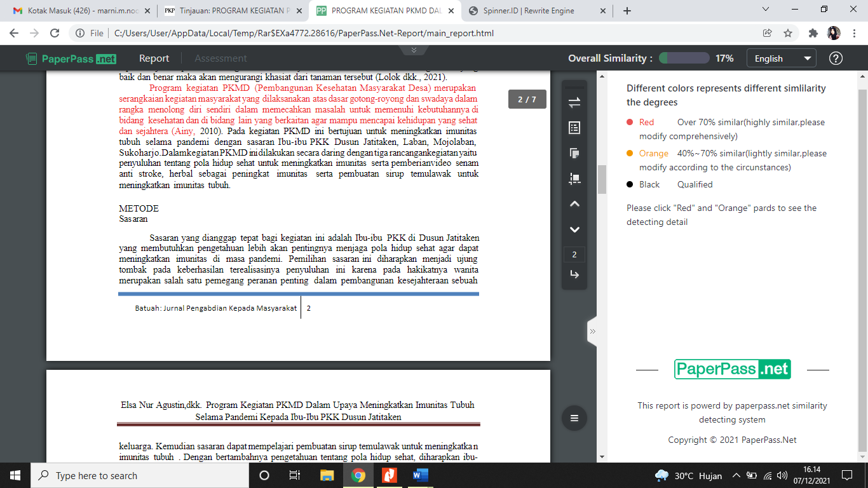Screen dimensions: 868x488
Task: Click the battery icon in system tray
Action: [752, 475]
